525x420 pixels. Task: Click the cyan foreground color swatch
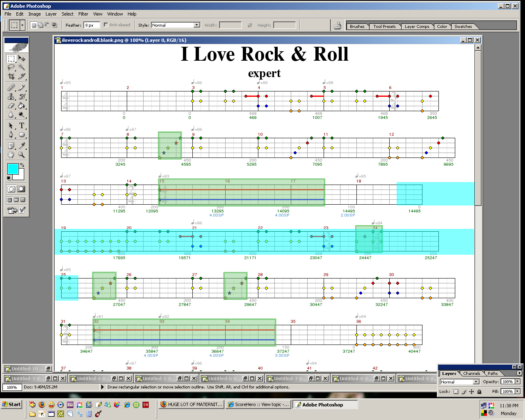click(x=13, y=169)
